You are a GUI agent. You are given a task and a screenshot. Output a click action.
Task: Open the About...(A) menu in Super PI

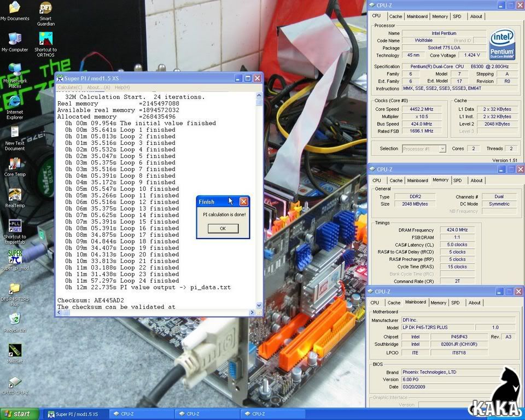98,87
